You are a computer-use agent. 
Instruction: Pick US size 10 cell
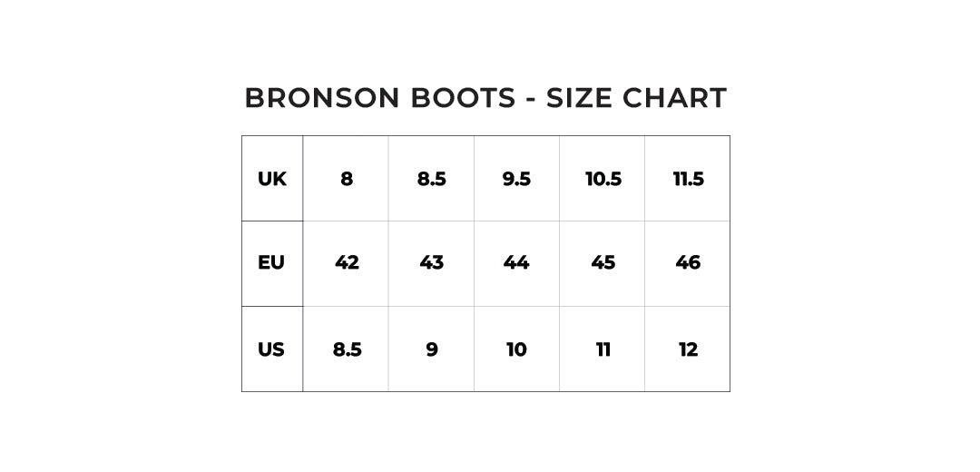(x=516, y=349)
